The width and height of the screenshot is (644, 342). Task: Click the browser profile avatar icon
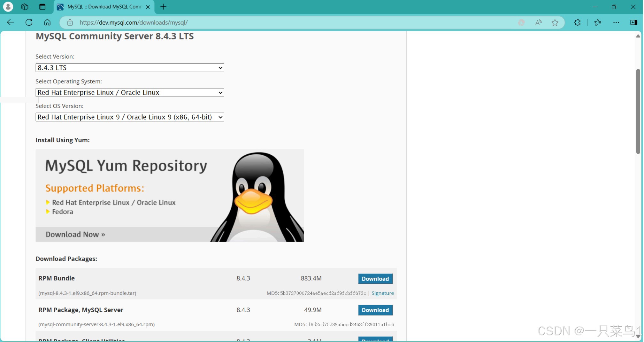[8, 6]
